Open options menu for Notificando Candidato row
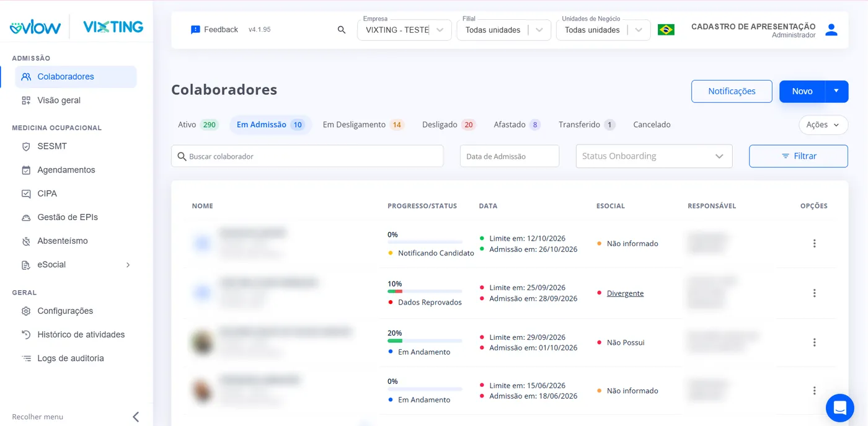The width and height of the screenshot is (868, 426). (814, 244)
